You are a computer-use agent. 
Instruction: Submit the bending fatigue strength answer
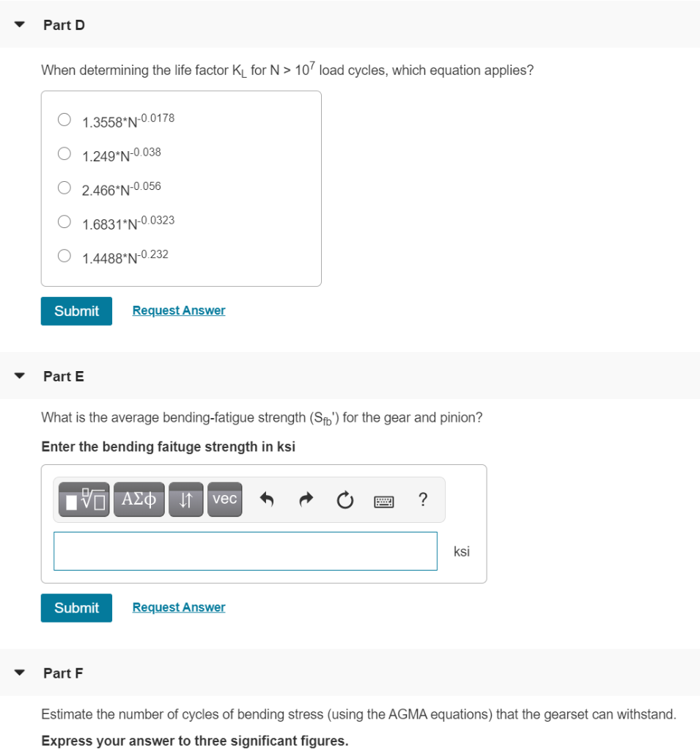click(x=76, y=607)
